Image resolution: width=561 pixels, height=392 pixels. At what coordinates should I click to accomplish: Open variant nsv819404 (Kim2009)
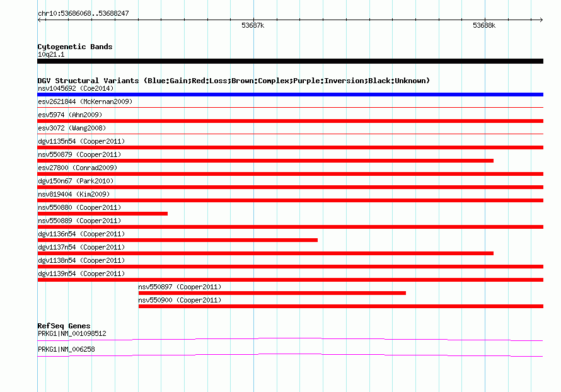tap(74, 194)
